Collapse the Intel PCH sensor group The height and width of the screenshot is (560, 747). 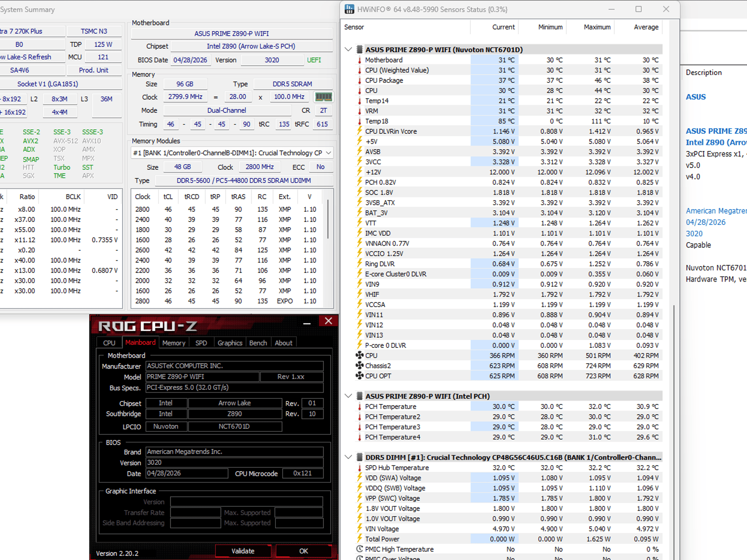(x=348, y=396)
